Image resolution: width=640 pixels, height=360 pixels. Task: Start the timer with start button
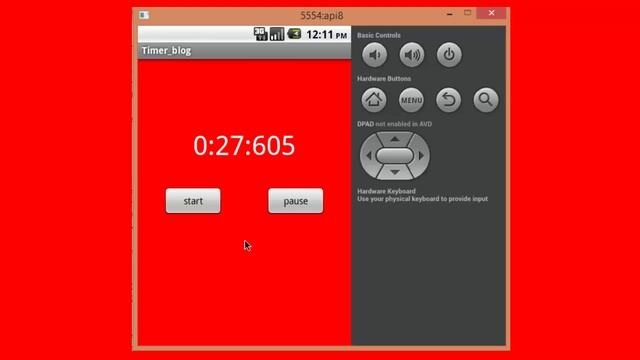(x=193, y=201)
